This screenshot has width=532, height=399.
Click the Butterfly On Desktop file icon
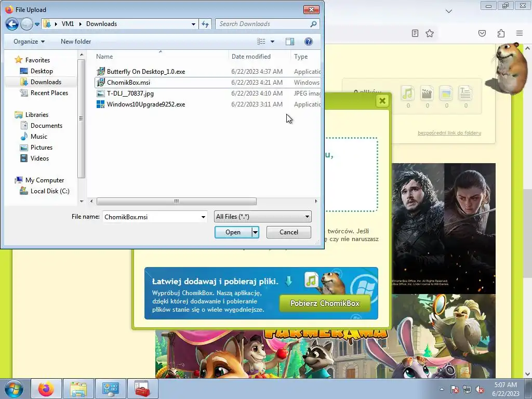[100, 72]
